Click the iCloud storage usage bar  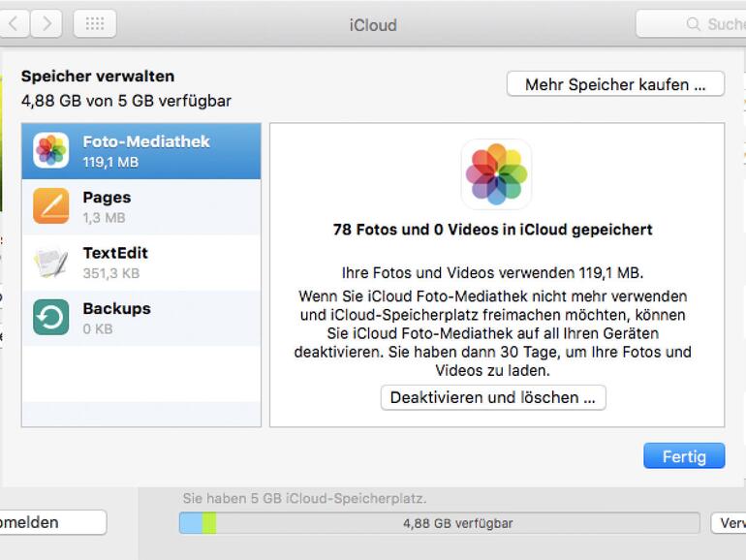439,523
